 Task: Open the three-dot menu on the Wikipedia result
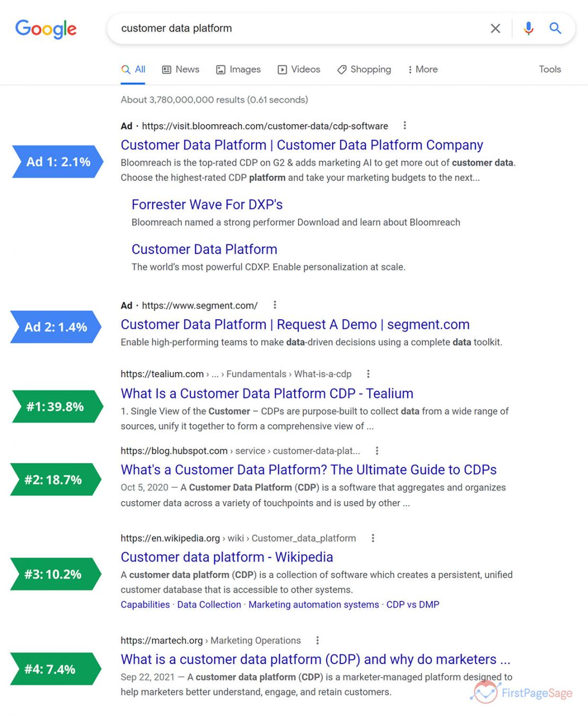click(x=373, y=538)
